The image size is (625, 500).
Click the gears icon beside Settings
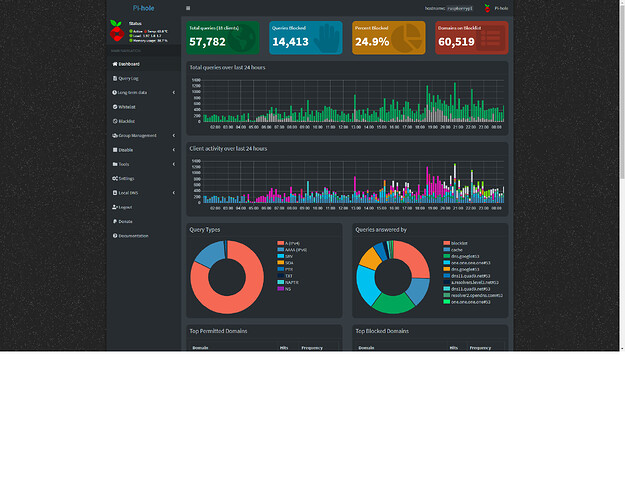coord(115,178)
